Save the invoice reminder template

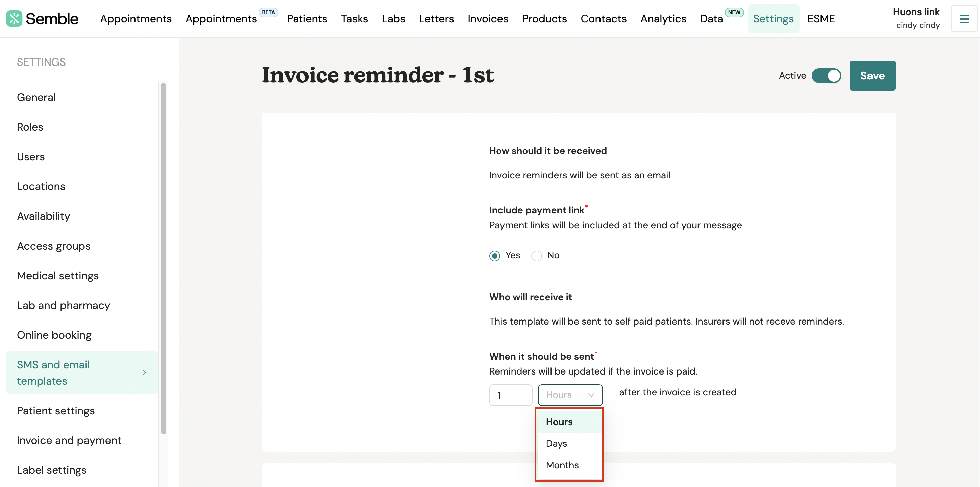coord(872,76)
